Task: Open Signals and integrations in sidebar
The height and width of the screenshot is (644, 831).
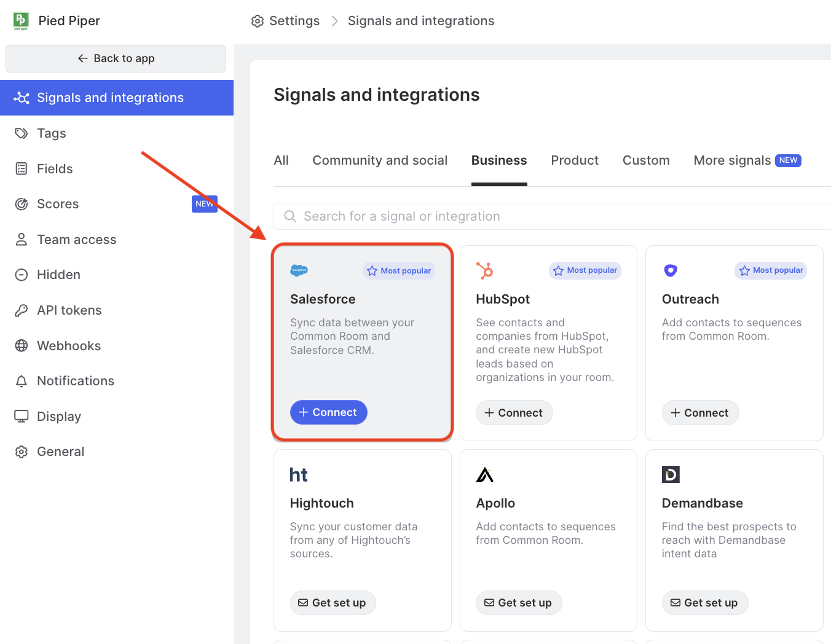Action: click(117, 98)
